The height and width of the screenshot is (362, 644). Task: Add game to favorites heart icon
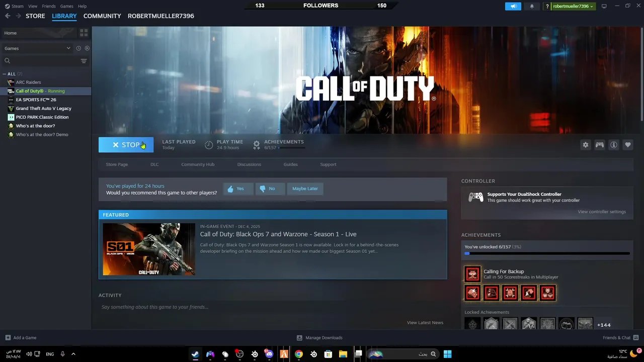pyautogui.click(x=628, y=145)
